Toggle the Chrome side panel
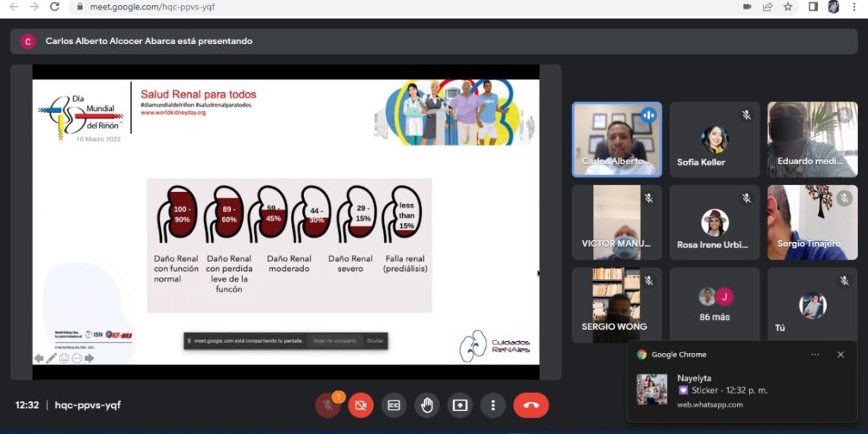This screenshot has height=434, width=868. click(x=813, y=7)
